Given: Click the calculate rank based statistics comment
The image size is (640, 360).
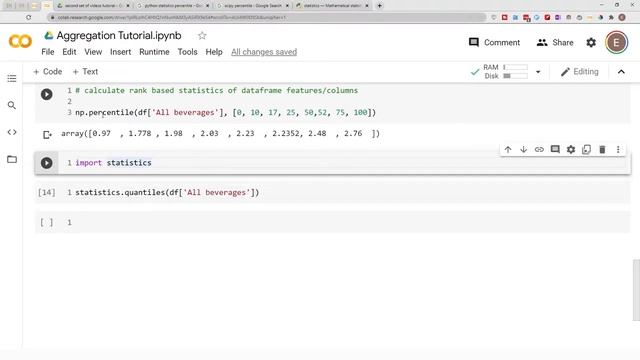Looking at the screenshot, I should coord(216,90).
